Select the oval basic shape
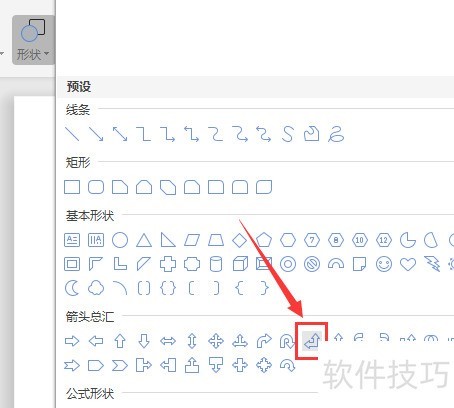The image size is (454, 408). click(120, 240)
